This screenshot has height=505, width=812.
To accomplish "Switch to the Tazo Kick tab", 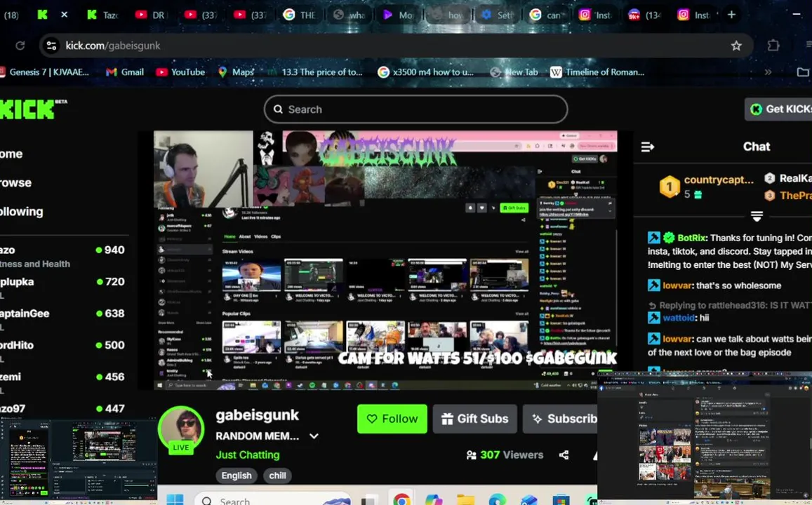I will 103,15.
